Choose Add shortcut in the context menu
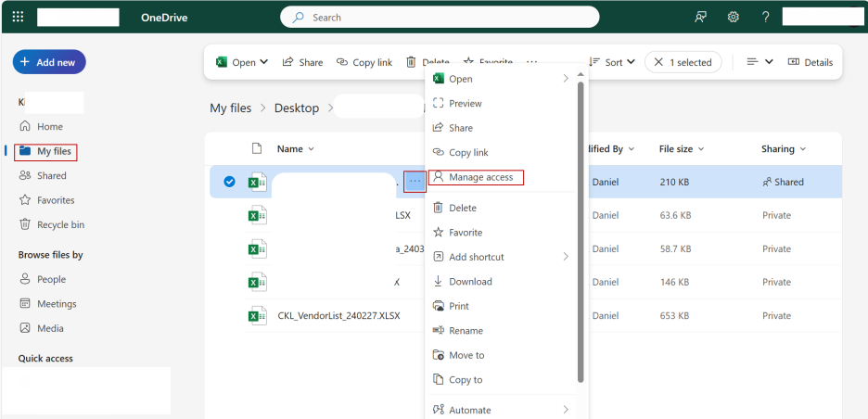Viewport: 868px width, 419px height. [x=500, y=257]
